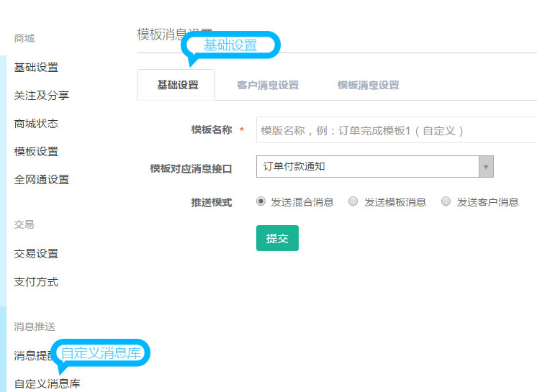Switch to the 基础设置 tab
Screen dimensions: 537x392
tap(177, 85)
